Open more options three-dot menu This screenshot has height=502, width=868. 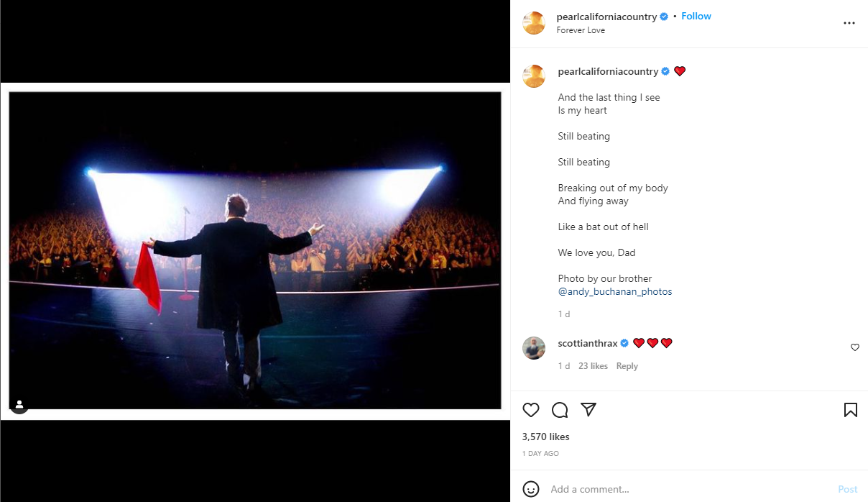849,23
